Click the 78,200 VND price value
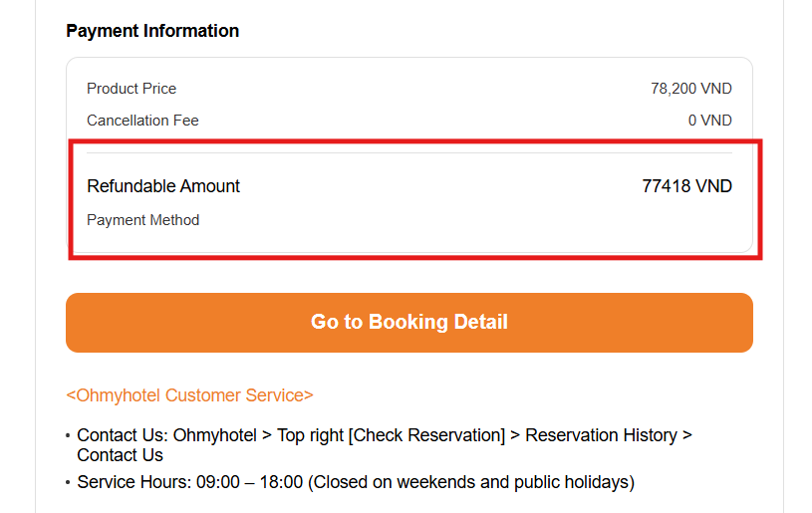The image size is (812, 513). pos(690,89)
